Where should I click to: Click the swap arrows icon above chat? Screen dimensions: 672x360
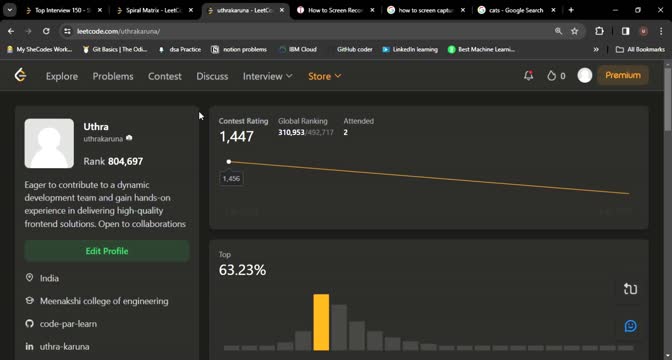tap(630, 289)
